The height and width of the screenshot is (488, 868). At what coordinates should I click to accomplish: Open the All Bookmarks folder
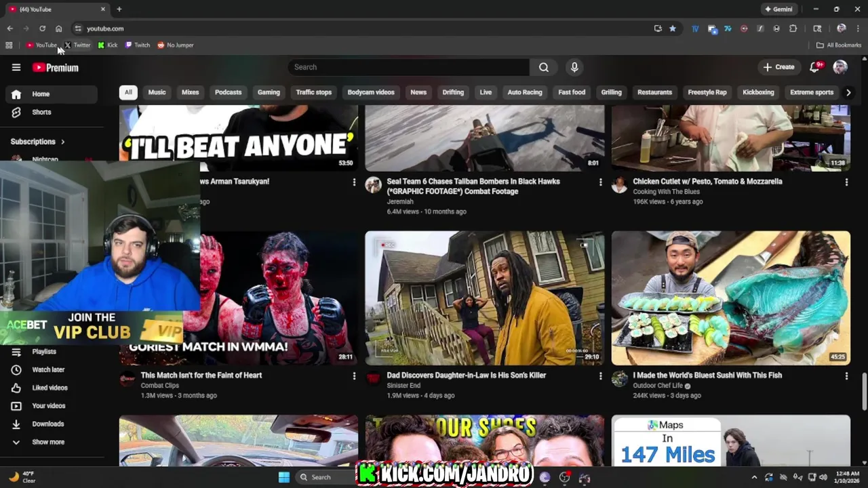839,45
